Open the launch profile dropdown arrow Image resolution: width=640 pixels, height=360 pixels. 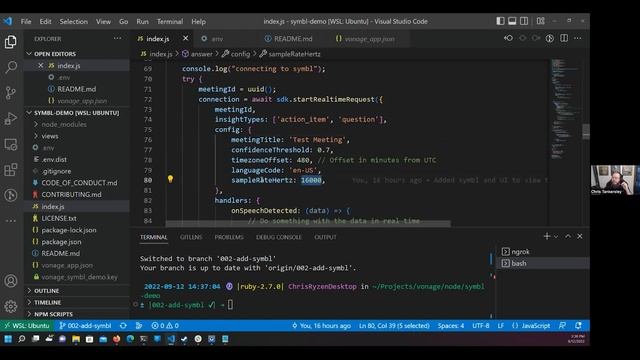556,237
